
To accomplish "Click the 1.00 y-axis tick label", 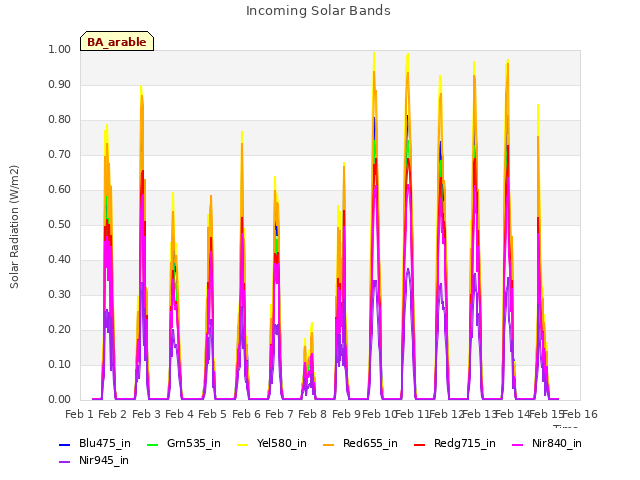I will pos(60,50).
